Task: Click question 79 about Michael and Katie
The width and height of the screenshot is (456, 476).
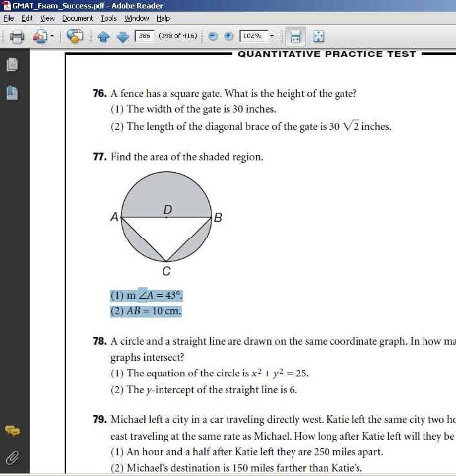Action: (274, 427)
